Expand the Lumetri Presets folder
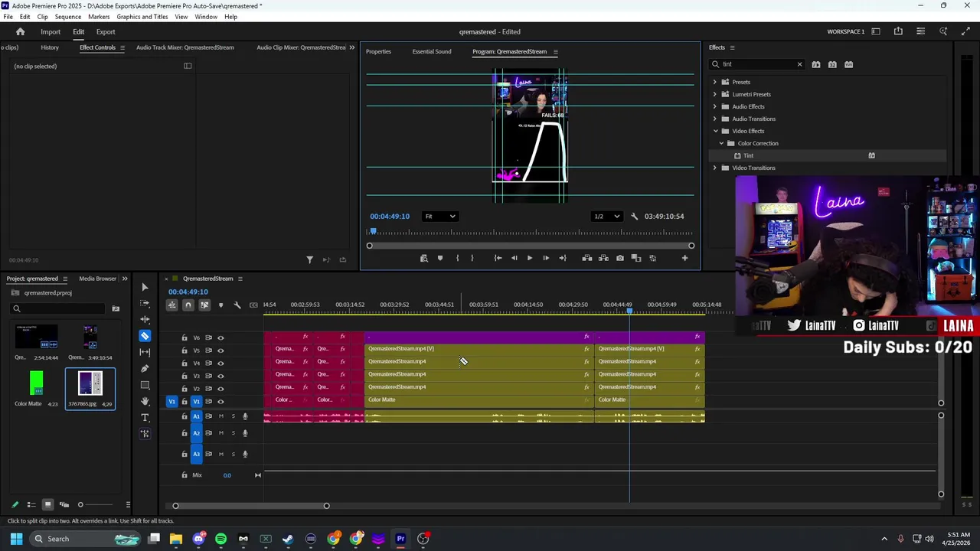This screenshot has height=551, width=980. [x=715, y=94]
